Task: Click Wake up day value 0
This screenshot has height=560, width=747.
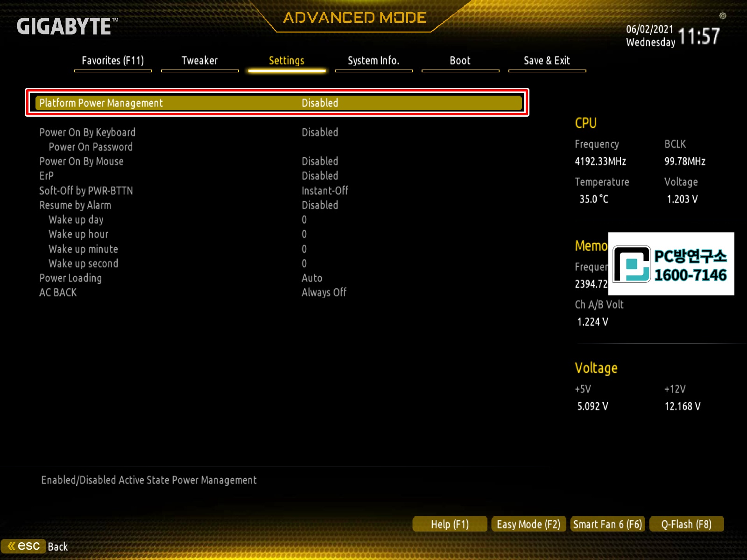Action: [304, 220]
